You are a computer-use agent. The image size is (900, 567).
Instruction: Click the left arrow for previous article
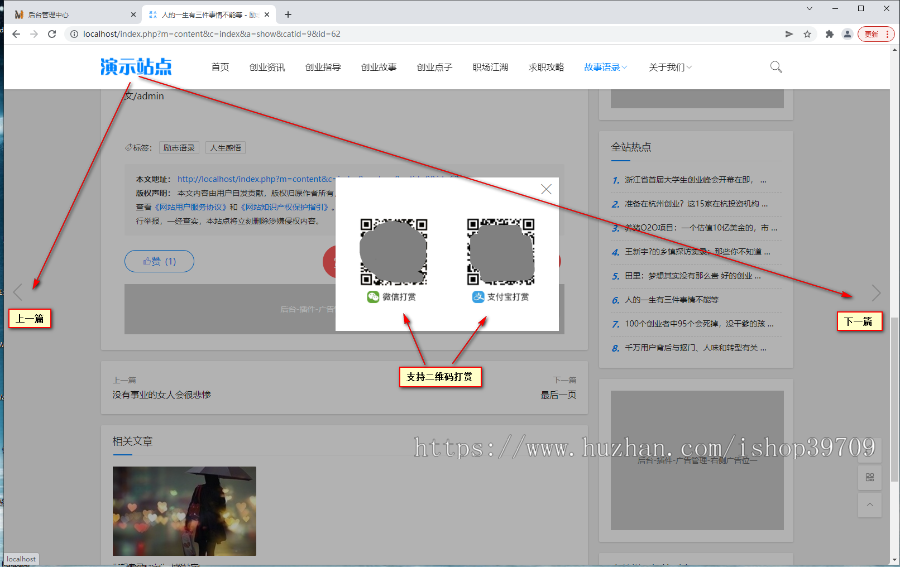(x=18, y=292)
